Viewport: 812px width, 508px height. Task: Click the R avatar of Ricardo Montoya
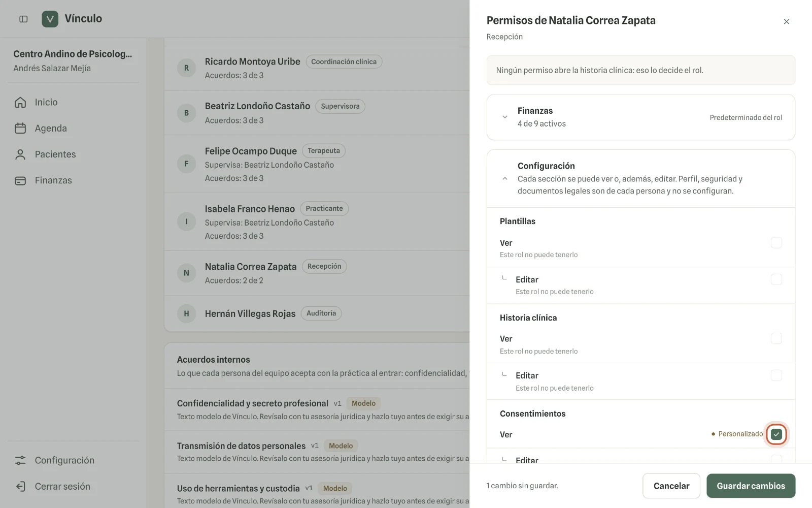click(x=186, y=68)
